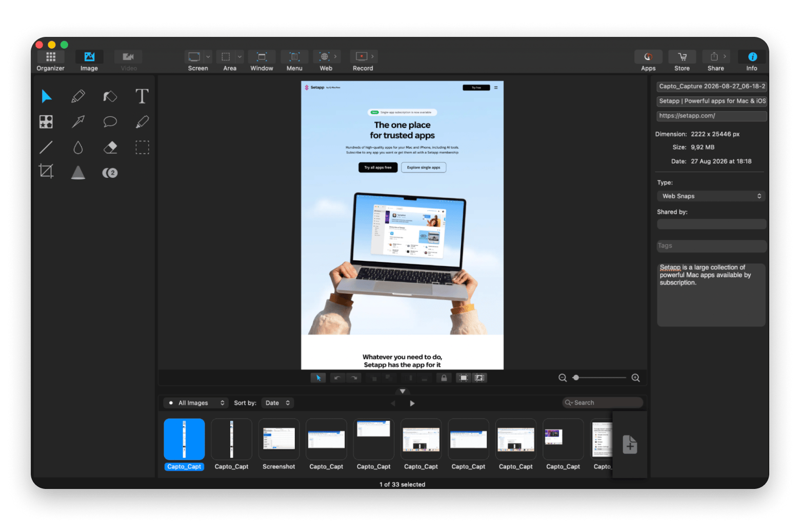Select the marquee selection tool
Image resolution: width=800 pixels, height=532 pixels.
[142, 148]
